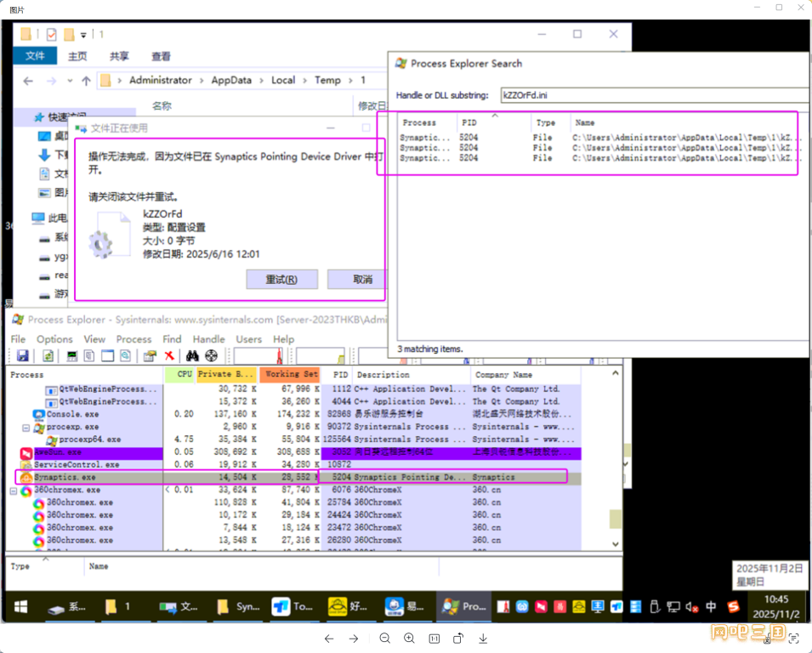812x653 pixels.
Task: Click the Save icon in Process Explorer toolbar
Action: tap(23, 355)
